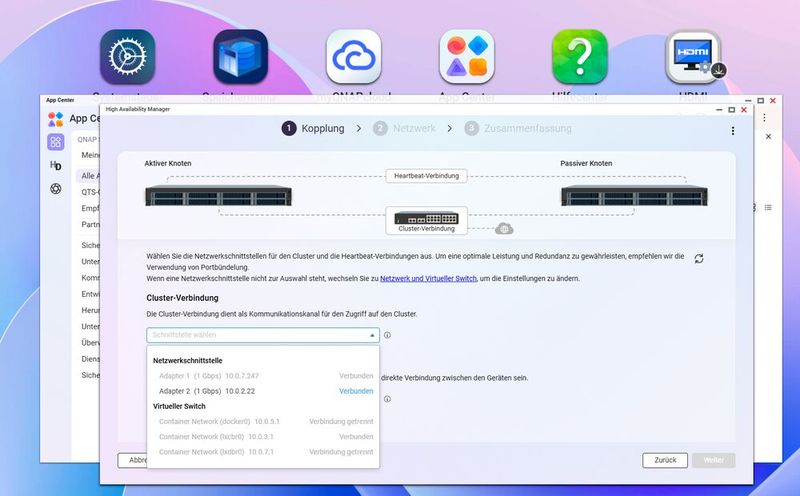Launch the myQNAPcloud desktop icon
Viewport: 800px width, 496px height.
[354, 57]
